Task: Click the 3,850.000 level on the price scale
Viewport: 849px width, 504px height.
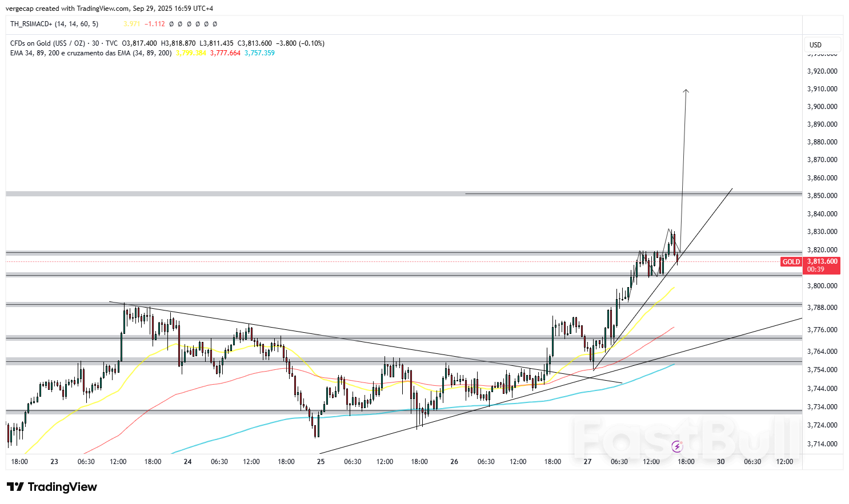Action: click(x=822, y=196)
